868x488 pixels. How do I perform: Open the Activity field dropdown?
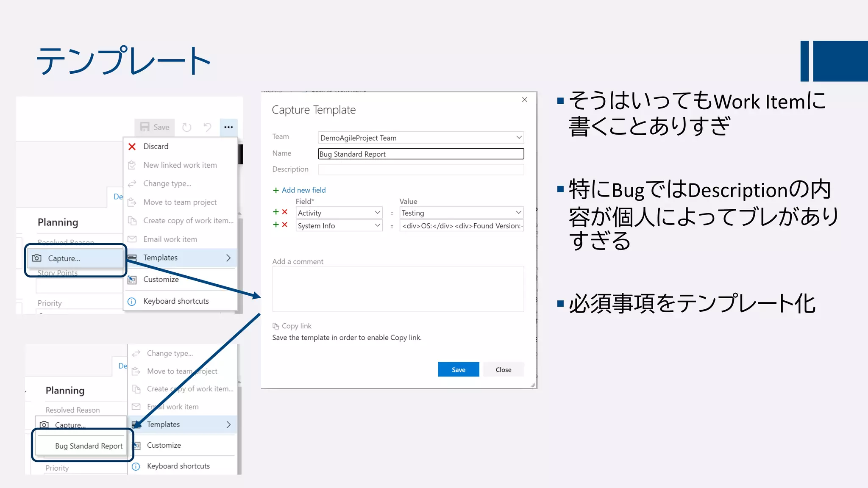point(339,213)
